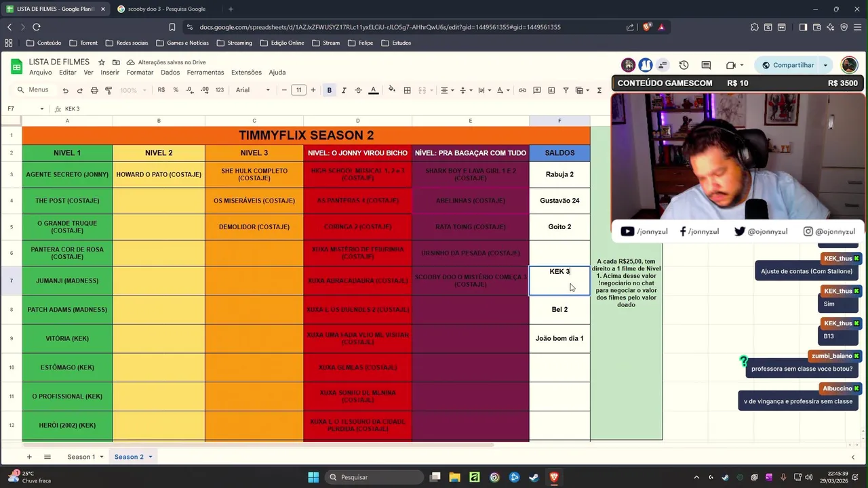Click the Windows Start button
868x488 pixels.
(x=313, y=477)
